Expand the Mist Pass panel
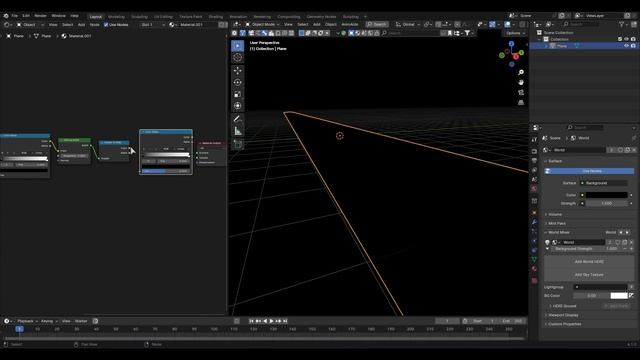 point(557,223)
